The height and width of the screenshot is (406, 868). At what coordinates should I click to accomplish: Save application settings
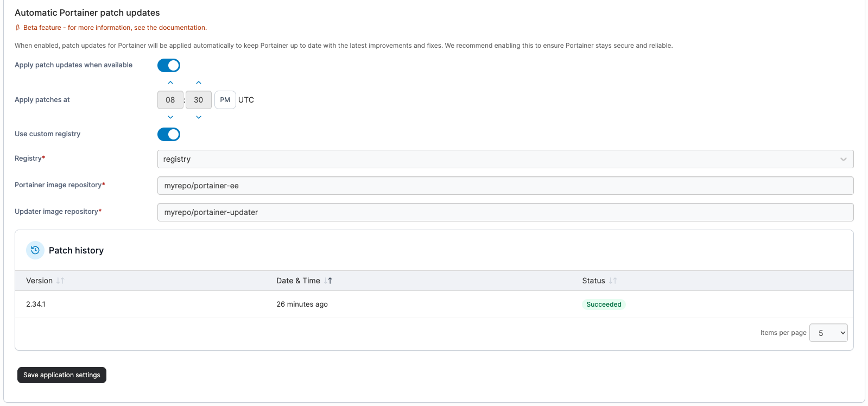[x=62, y=375]
